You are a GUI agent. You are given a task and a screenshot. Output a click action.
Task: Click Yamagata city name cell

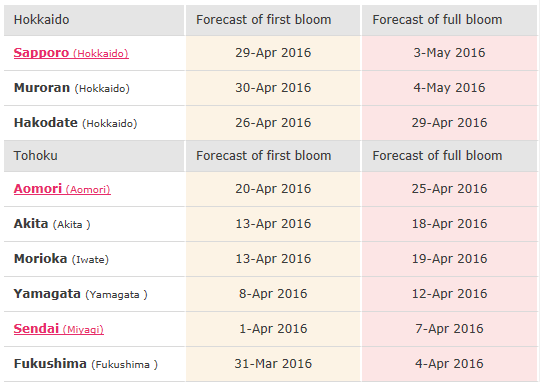click(x=95, y=294)
